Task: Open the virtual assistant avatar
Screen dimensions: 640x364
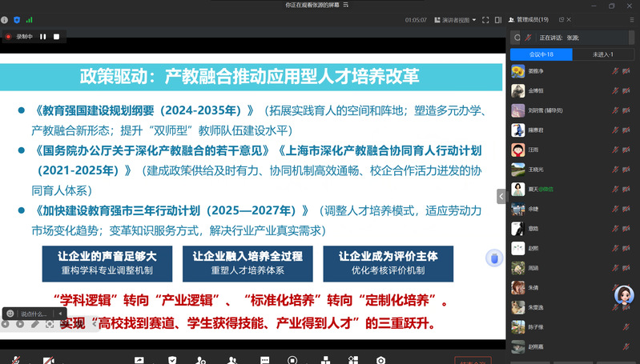Action: click(624, 294)
